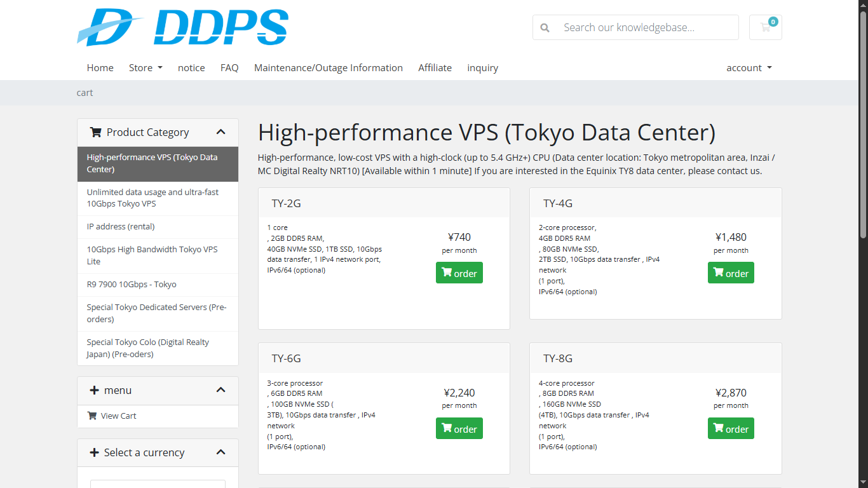Collapse the Product Category panel
The height and width of the screenshot is (488, 868).
click(x=220, y=132)
